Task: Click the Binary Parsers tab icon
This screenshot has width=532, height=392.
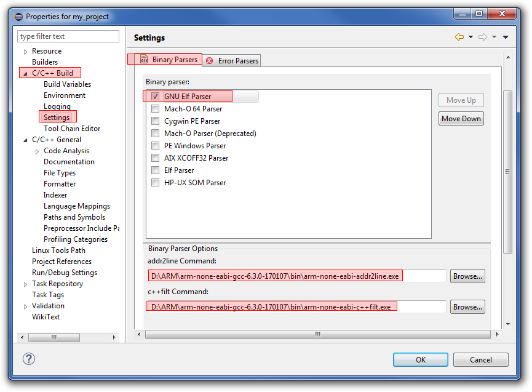Action: click(144, 60)
